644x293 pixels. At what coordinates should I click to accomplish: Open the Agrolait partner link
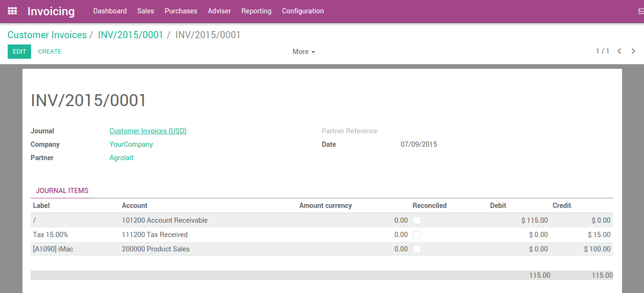[x=121, y=157]
